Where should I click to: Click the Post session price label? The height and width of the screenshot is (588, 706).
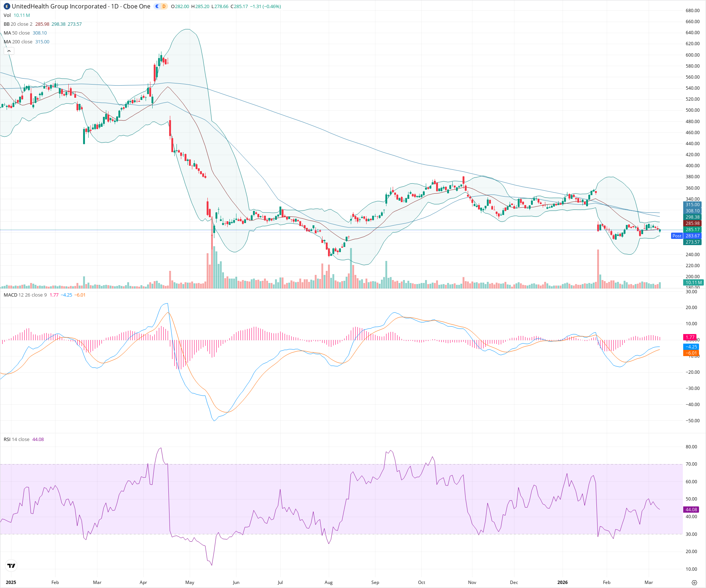[677, 236]
